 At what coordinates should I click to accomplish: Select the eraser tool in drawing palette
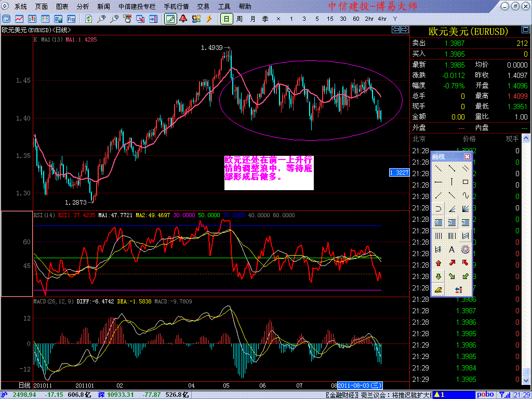click(438, 290)
